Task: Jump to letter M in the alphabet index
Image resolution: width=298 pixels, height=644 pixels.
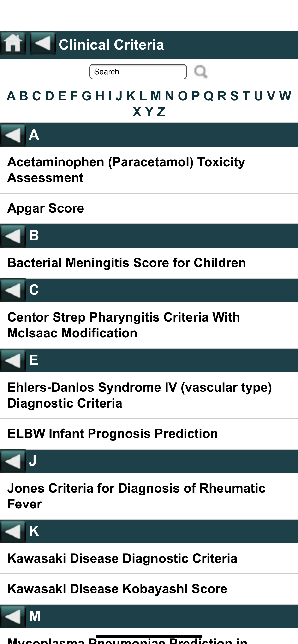Action: (x=155, y=96)
